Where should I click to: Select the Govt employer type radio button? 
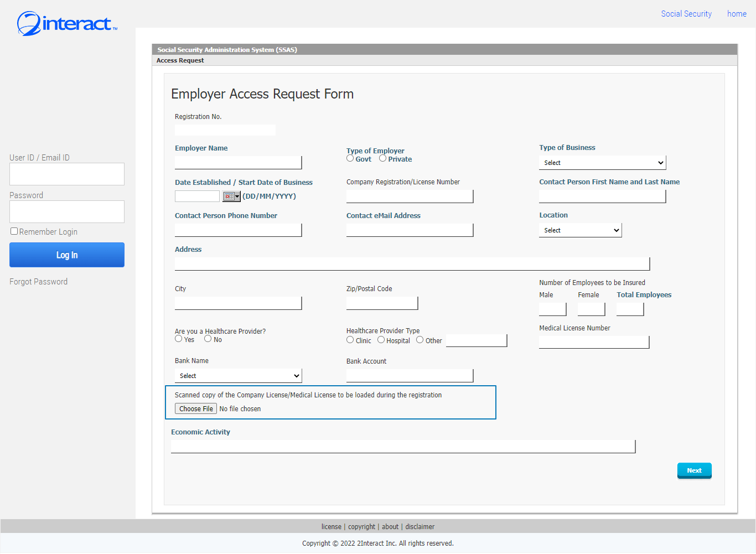pyautogui.click(x=350, y=158)
